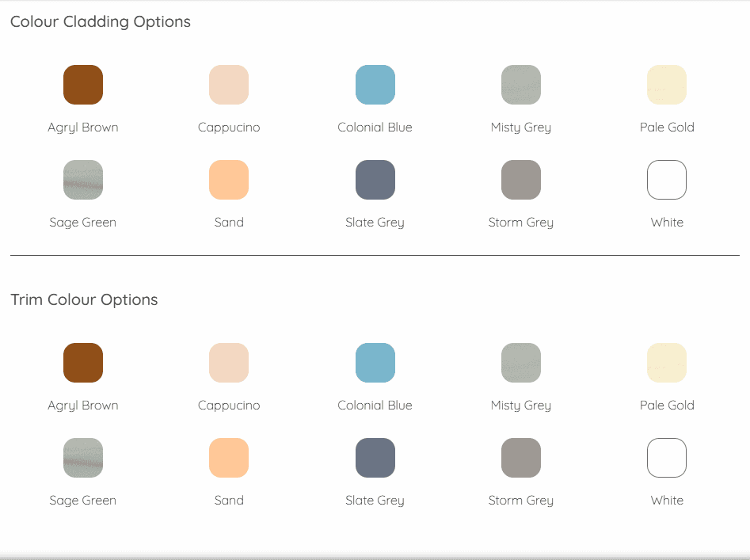Select Misty Grey cladding swatch
This screenshot has width=750, height=560.
tap(521, 85)
